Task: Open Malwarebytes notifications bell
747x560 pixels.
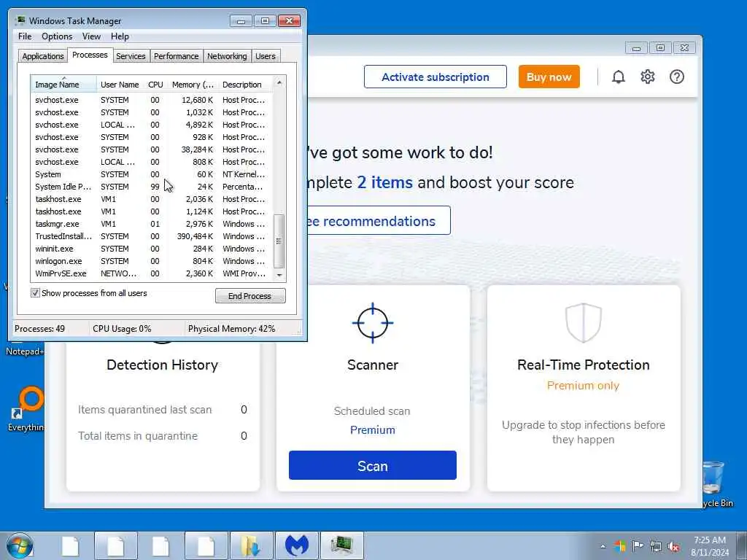Action: pyautogui.click(x=618, y=77)
